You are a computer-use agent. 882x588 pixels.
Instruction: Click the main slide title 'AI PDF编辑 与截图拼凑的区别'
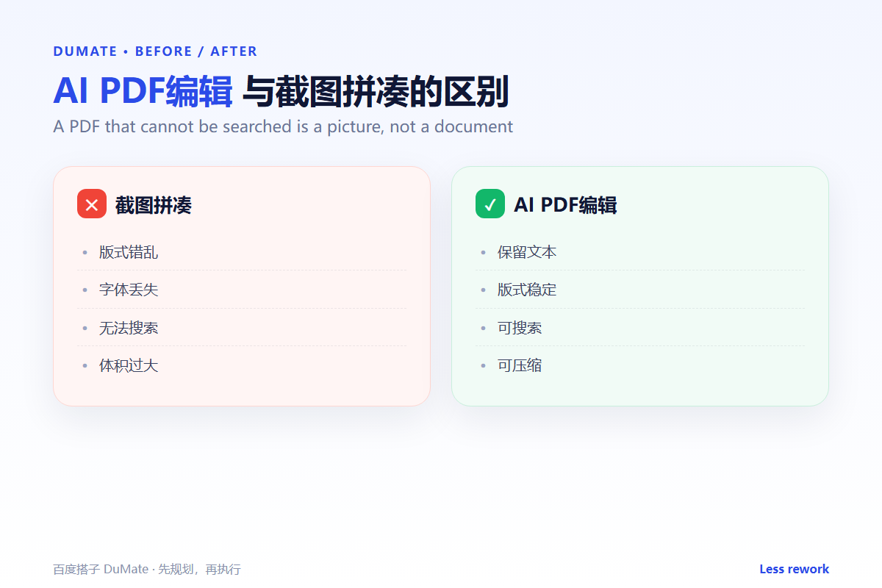click(x=281, y=91)
